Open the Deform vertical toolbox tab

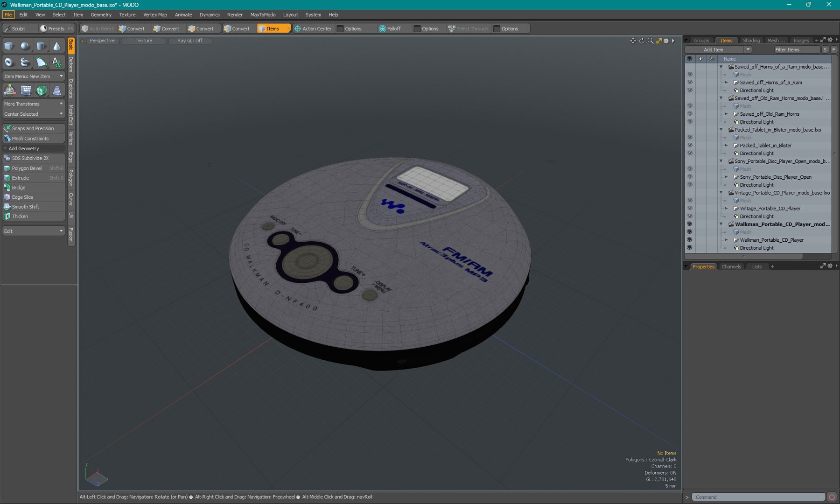[71, 64]
